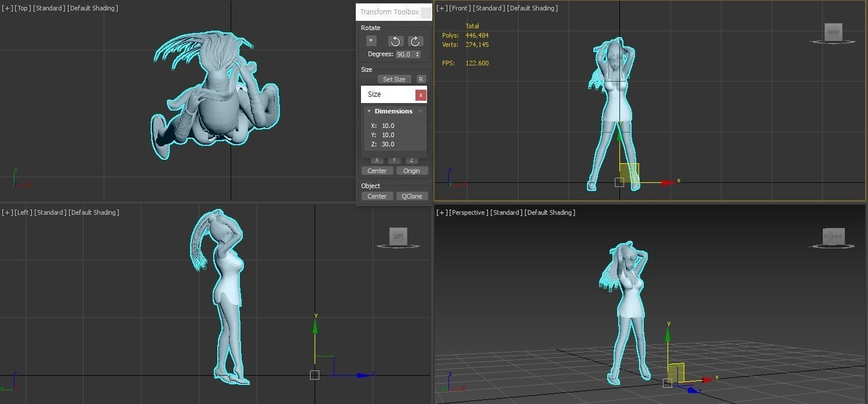Open the [Front] view label menu
The image size is (868, 404).
[460, 8]
